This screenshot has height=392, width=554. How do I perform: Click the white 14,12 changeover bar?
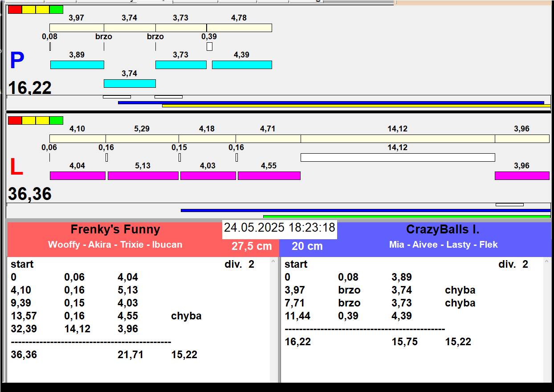(398, 157)
